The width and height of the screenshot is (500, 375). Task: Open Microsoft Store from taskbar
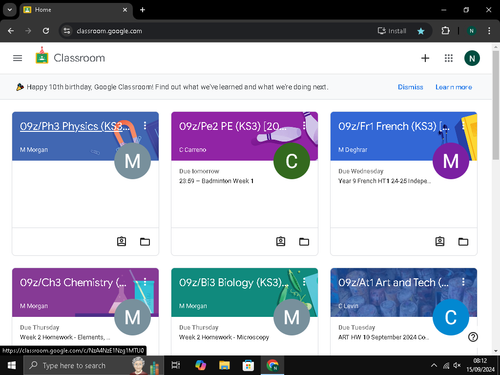(x=248, y=365)
